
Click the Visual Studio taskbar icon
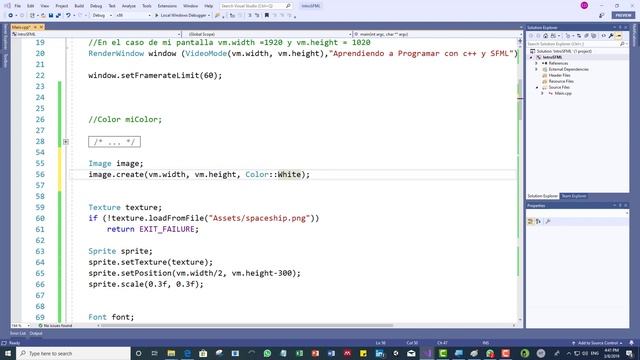[427, 353]
